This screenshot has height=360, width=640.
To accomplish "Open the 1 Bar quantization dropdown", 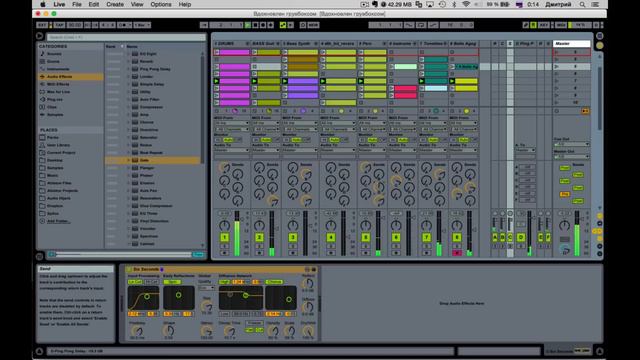I will click(142, 25).
